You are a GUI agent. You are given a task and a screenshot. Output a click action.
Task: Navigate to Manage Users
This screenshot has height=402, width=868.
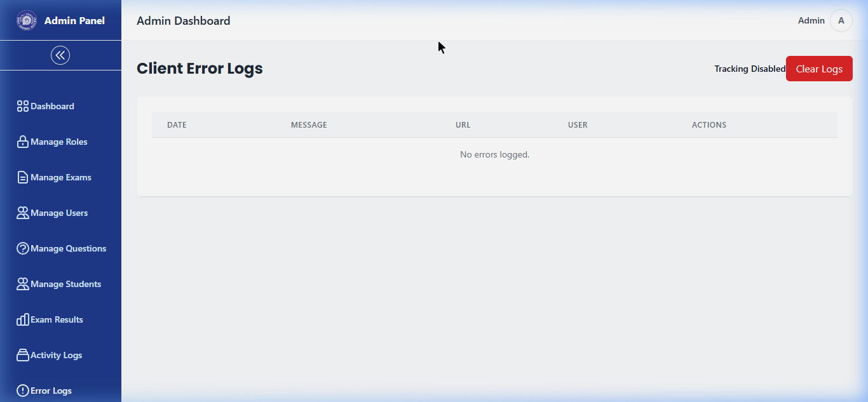point(60,213)
